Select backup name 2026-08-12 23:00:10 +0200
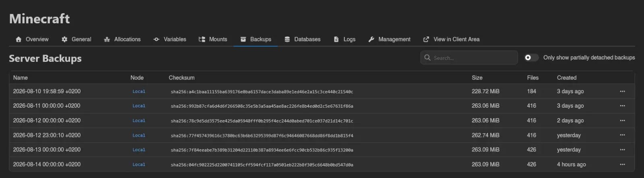The image size is (644, 178). point(47,135)
